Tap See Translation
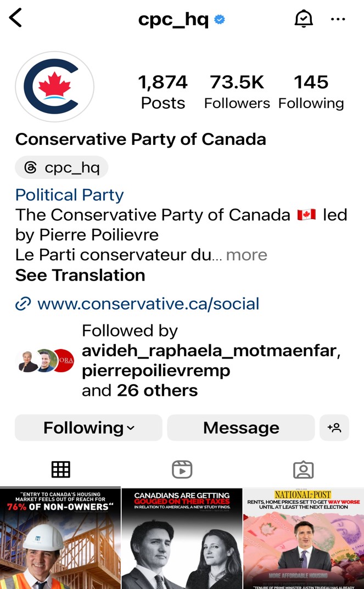 pos(80,275)
